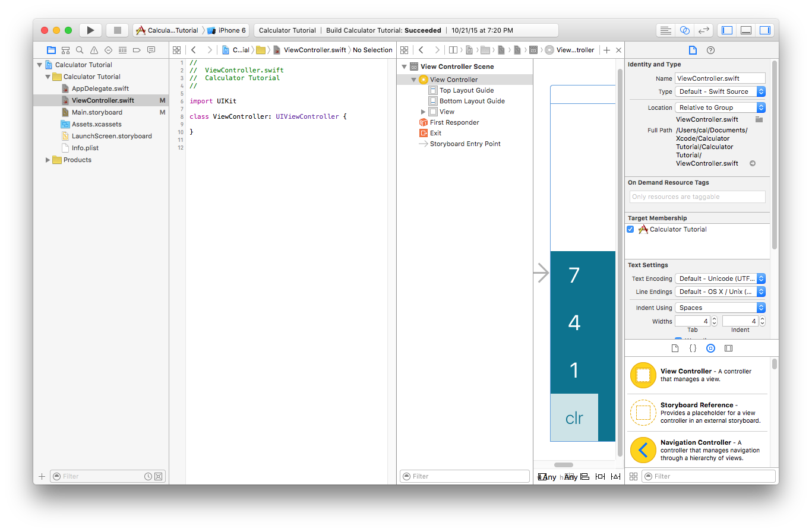Go back in the source editor history
This screenshot has width=812, height=532.
click(194, 50)
